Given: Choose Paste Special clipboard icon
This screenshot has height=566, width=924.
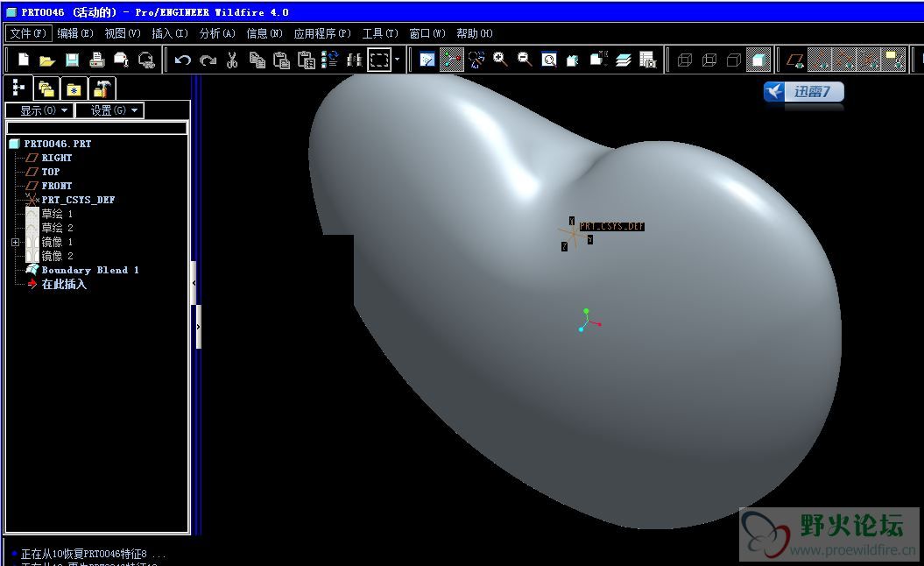Looking at the screenshot, I should [x=307, y=60].
